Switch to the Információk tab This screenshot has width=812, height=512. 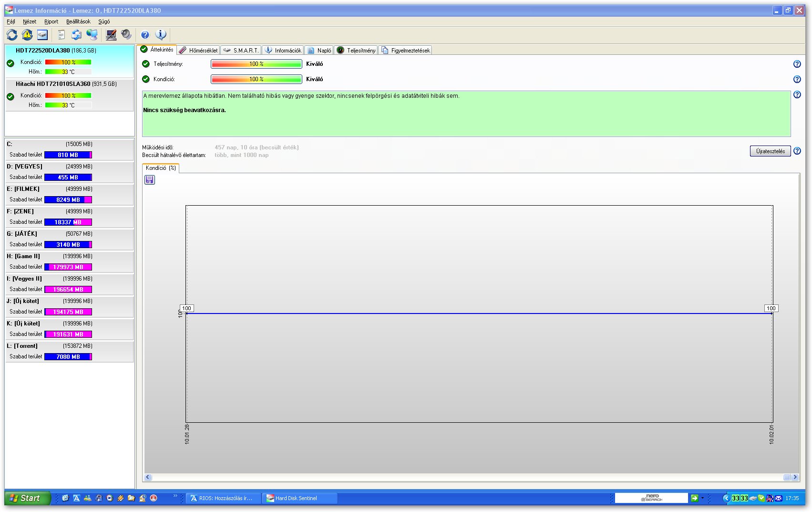click(x=283, y=50)
